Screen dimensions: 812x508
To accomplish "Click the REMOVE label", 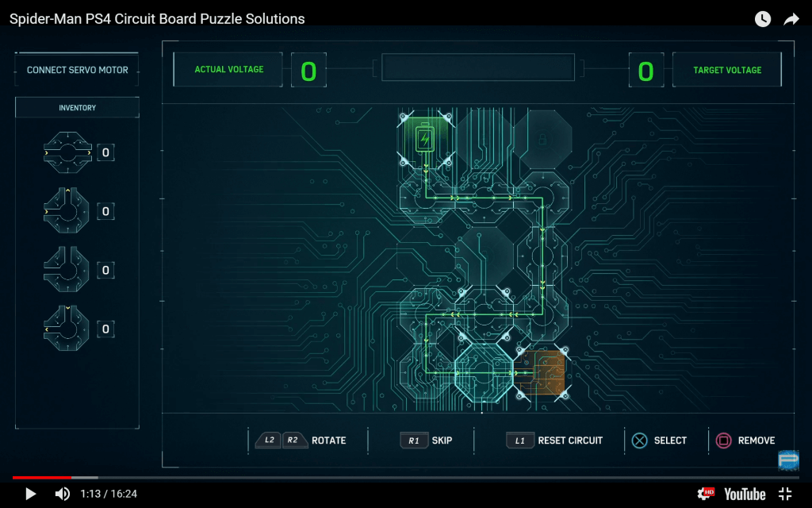I will click(x=756, y=441).
